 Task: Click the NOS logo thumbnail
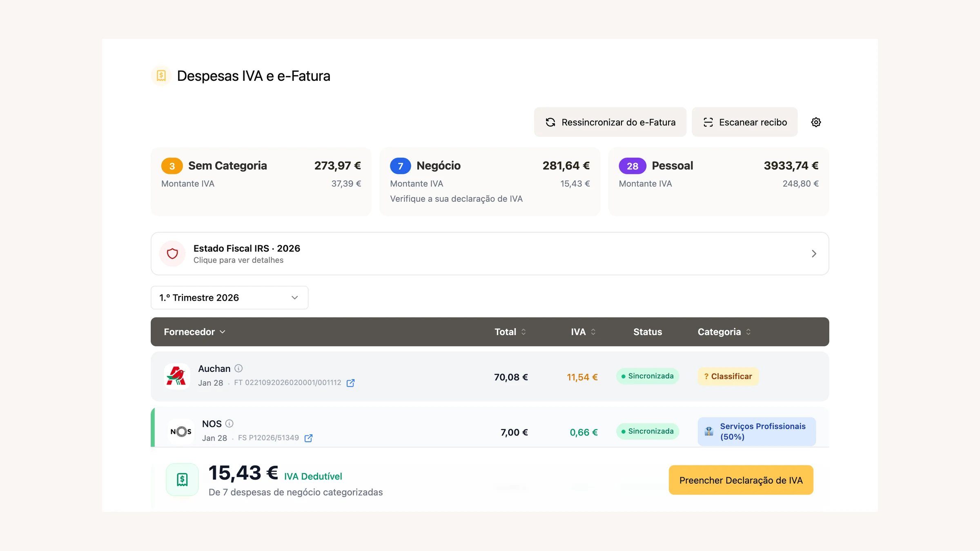(181, 431)
